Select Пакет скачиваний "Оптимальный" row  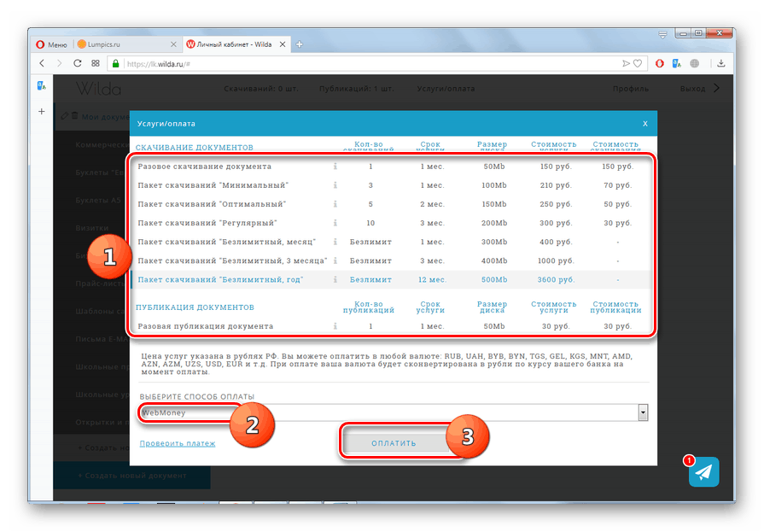coord(392,204)
